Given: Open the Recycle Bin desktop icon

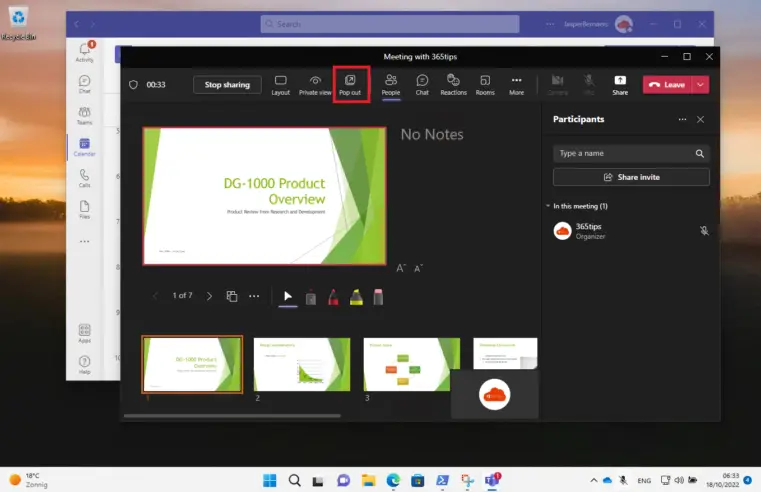Looking at the screenshot, I should coord(18,23).
